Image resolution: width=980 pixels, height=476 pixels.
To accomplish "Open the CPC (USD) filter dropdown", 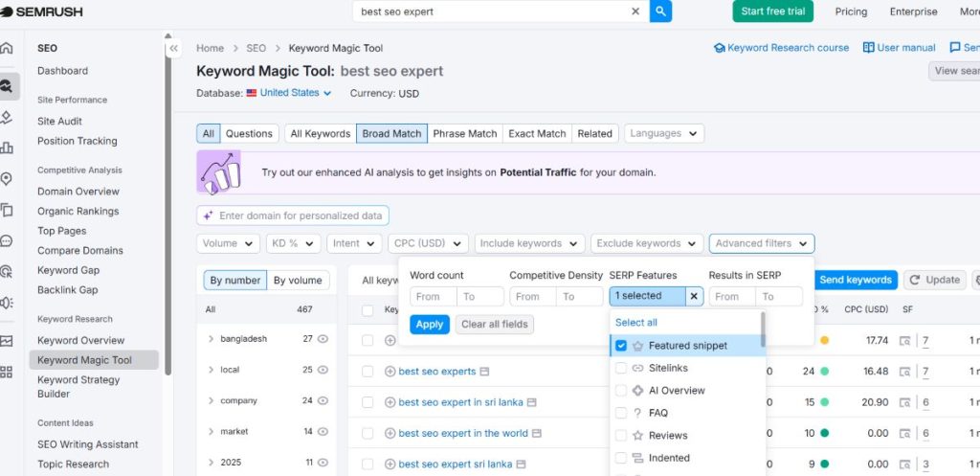I will pyautogui.click(x=428, y=243).
